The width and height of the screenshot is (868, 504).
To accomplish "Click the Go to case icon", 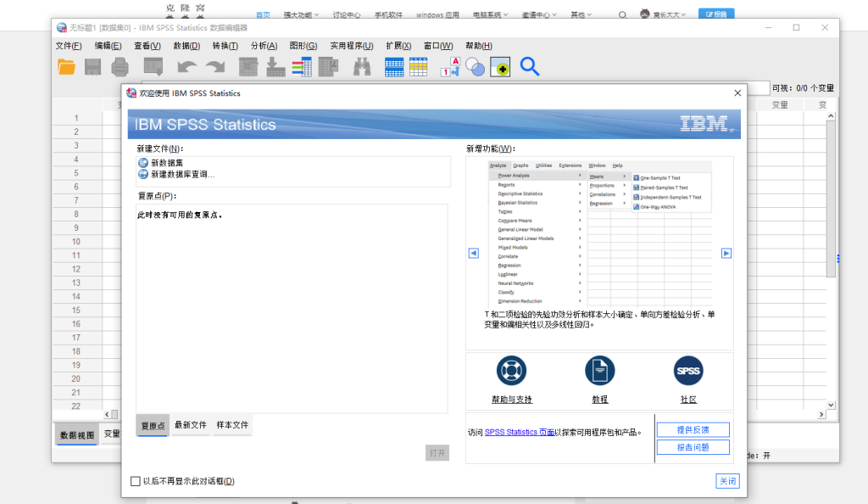I will pos(248,67).
